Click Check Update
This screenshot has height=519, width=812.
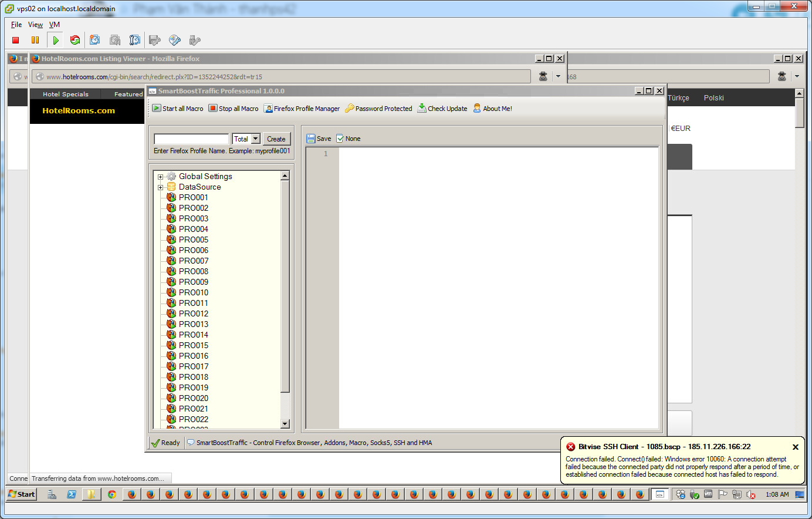pyautogui.click(x=442, y=109)
